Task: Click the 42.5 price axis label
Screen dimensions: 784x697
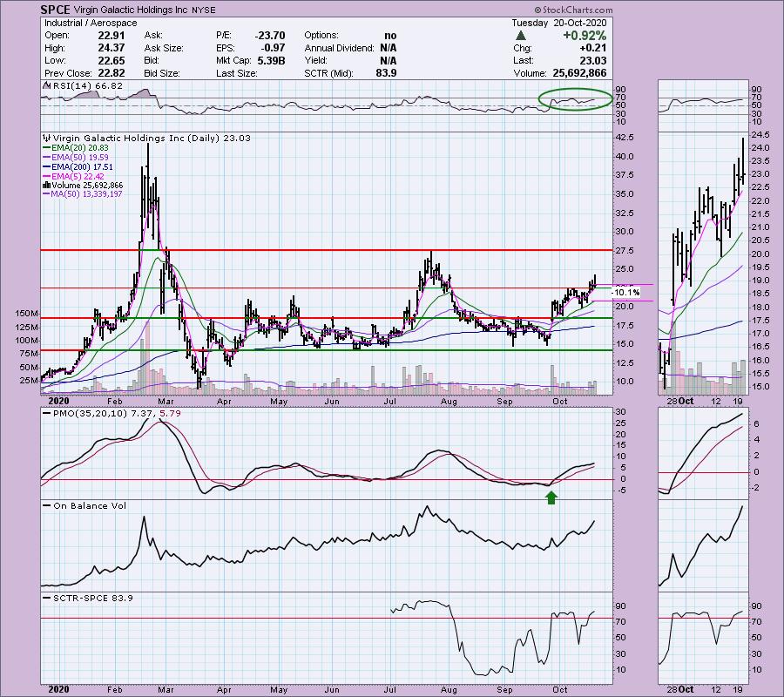Action: [x=625, y=137]
